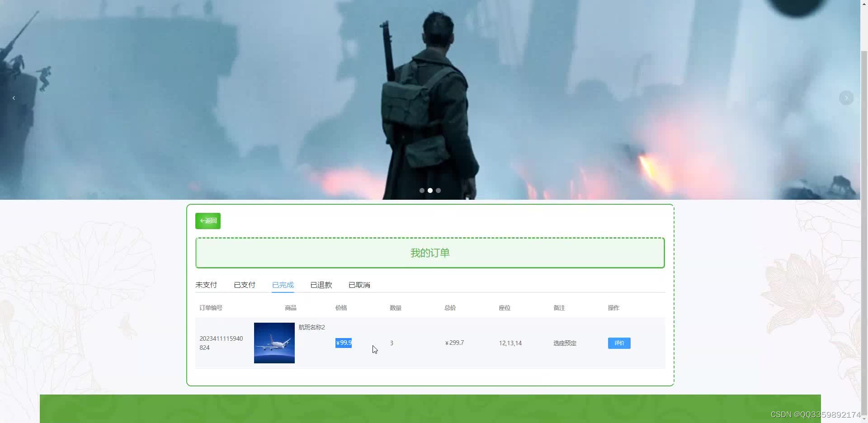Click the 座位 column header

(505, 308)
